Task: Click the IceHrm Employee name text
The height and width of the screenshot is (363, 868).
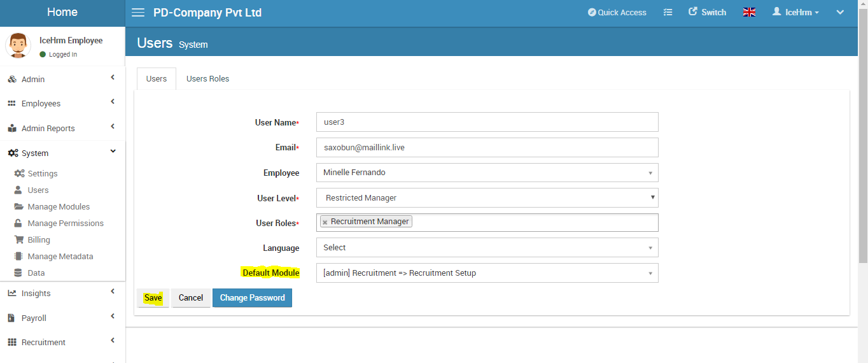Action: [71, 40]
